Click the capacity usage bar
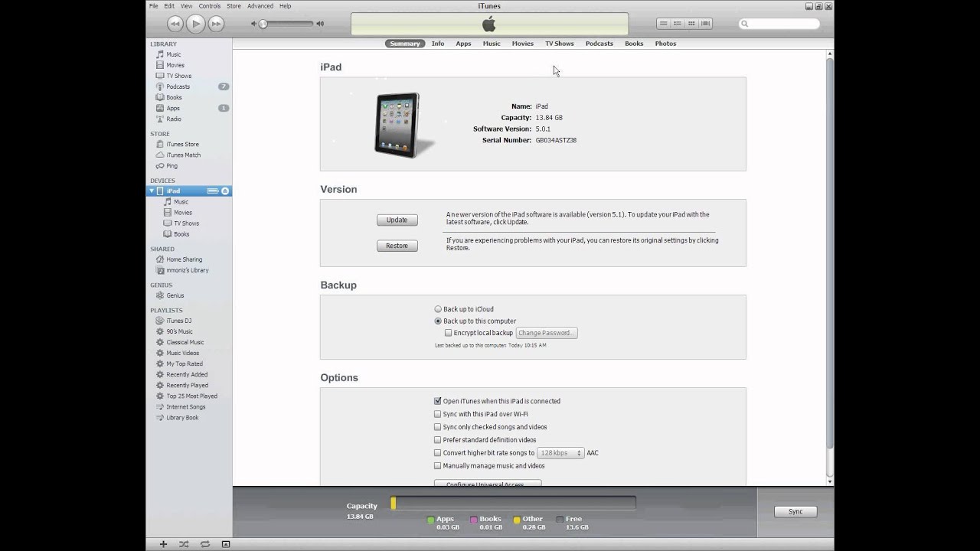The image size is (980, 551). pyautogui.click(x=513, y=503)
